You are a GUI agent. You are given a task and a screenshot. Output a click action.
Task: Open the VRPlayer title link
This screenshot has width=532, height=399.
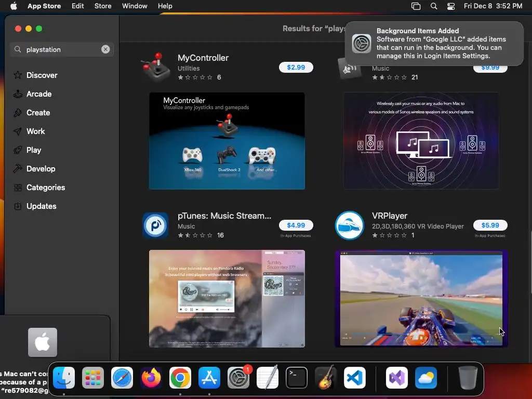390,216
